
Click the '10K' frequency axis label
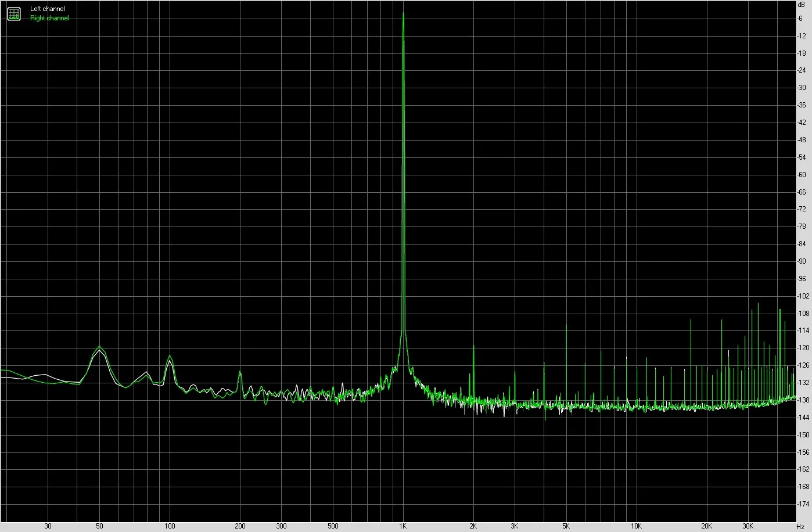click(x=637, y=526)
